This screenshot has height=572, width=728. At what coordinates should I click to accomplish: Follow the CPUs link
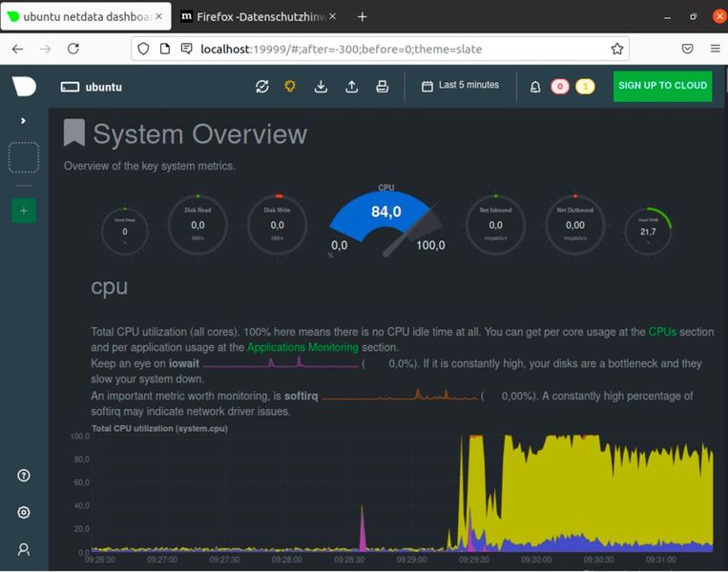tap(662, 332)
